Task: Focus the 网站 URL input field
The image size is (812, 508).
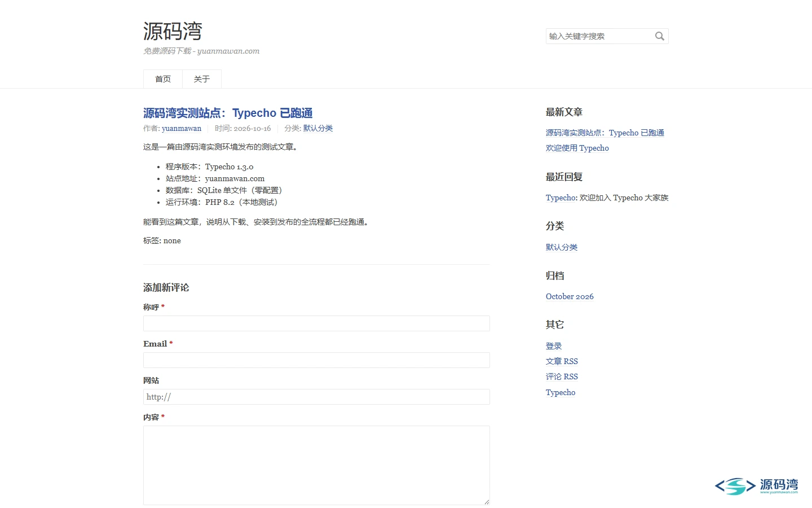Action: coord(316,397)
